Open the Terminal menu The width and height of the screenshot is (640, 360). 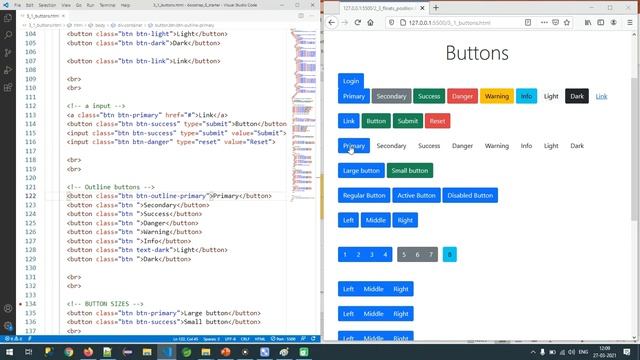pos(107,5)
